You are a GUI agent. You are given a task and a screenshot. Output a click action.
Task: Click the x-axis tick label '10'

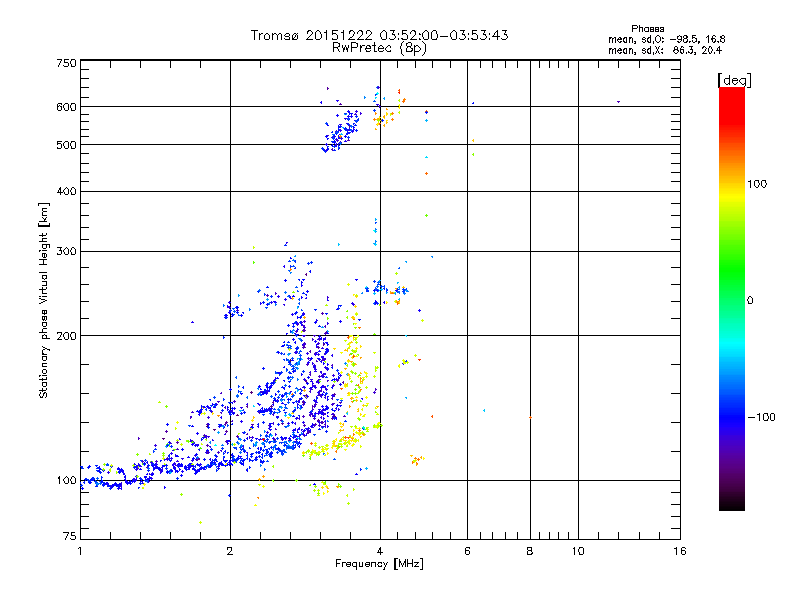click(x=578, y=551)
